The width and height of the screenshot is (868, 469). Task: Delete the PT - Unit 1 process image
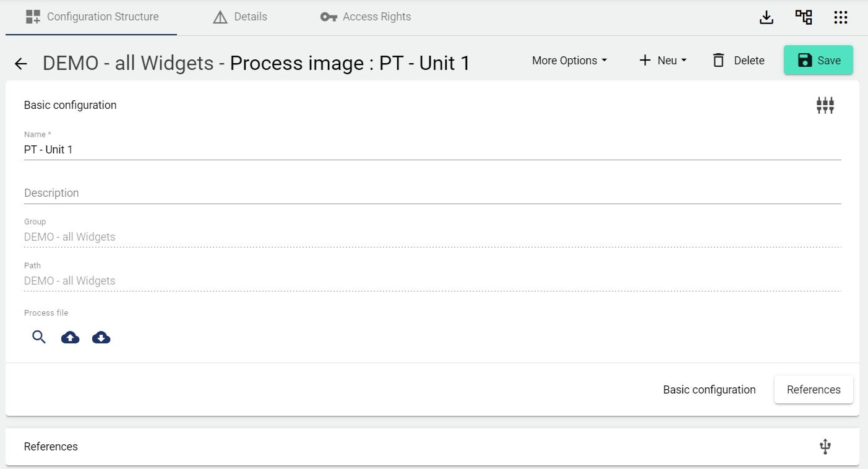738,61
